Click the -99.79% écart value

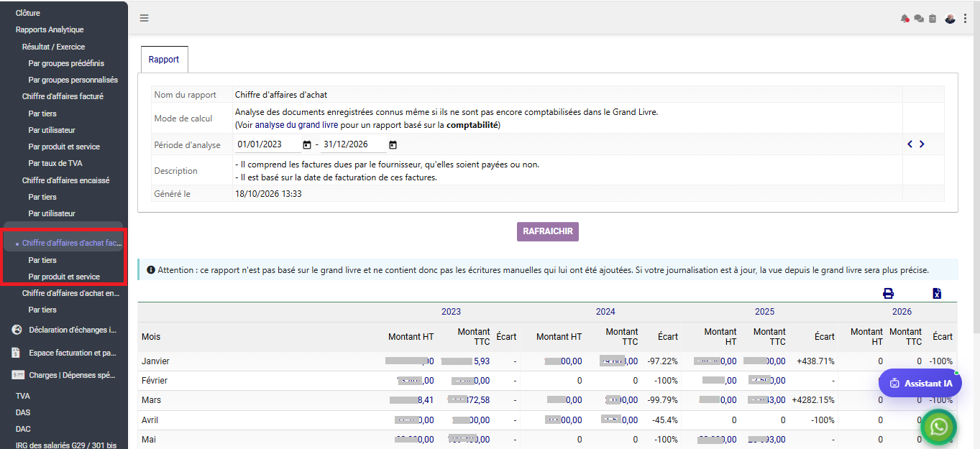click(x=663, y=399)
